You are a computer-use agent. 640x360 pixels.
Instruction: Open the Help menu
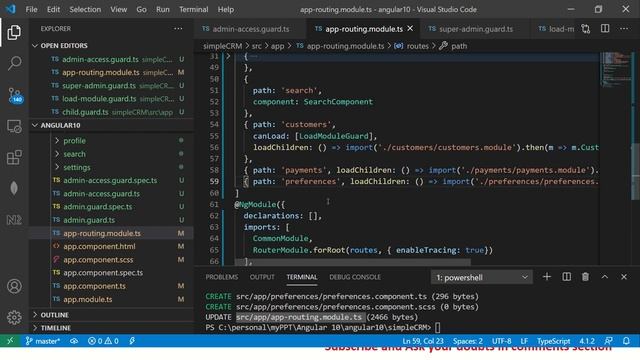[x=226, y=9]
